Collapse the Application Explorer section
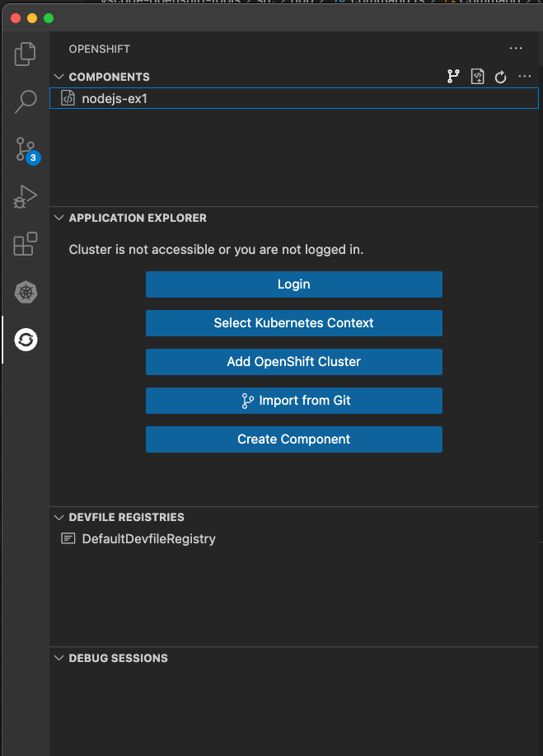 point(59,218)
